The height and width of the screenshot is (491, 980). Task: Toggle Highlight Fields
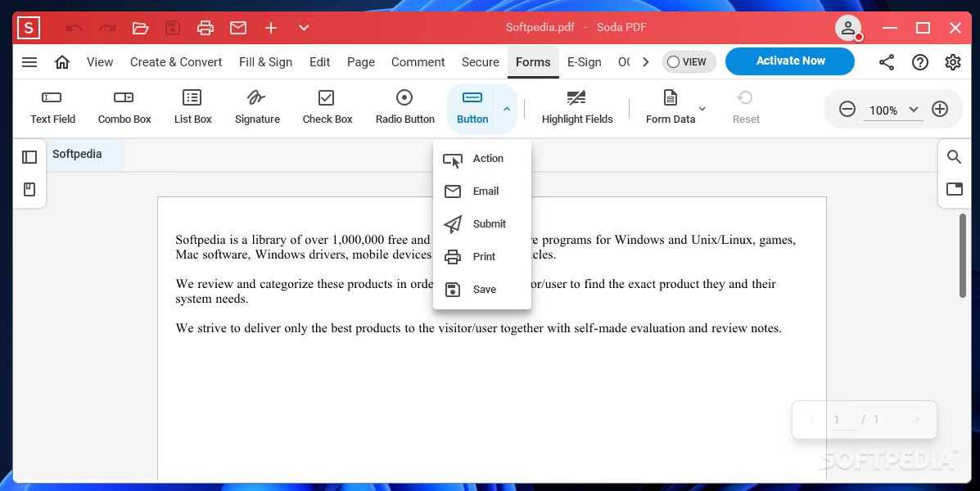point(577,108)
